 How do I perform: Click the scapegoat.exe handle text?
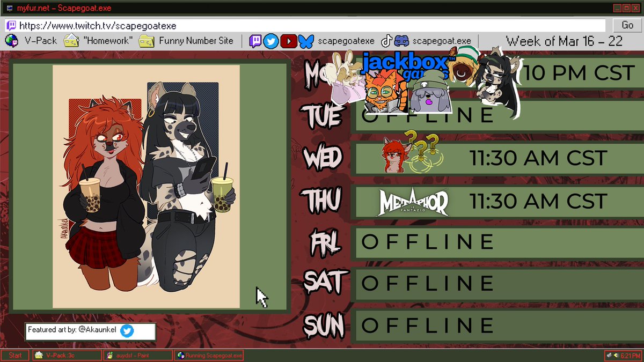coord(442,41)
